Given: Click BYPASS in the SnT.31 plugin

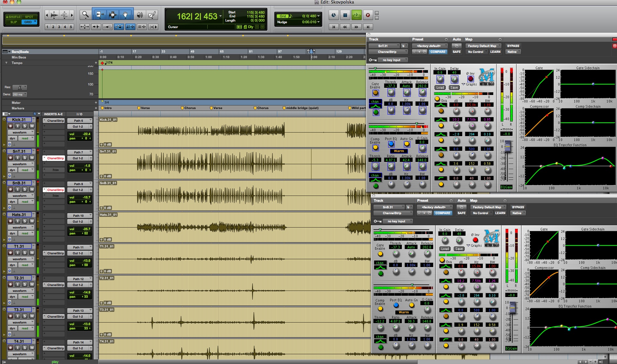Looking at the screenshot, I should (x=513, y=46).
